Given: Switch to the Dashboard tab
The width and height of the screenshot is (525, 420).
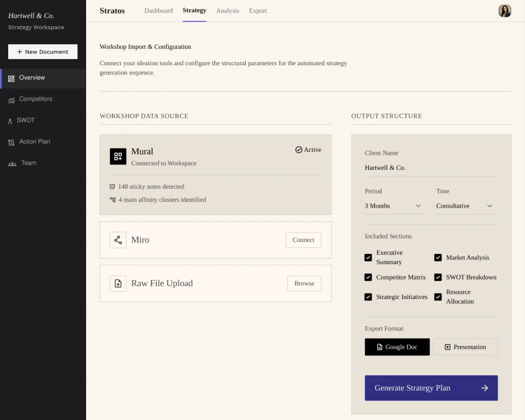Looking at the screenshot, I should click(x=159, y=11).
